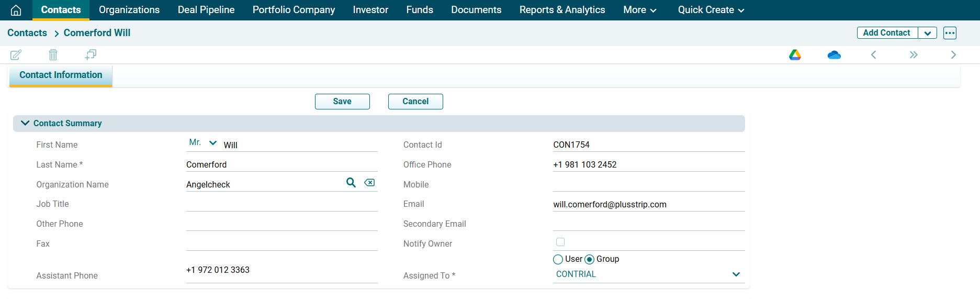The width and height of the screenshot is (980, 299).
Task: Open the Deal Pipeline menu
Action: pos(206,10)
